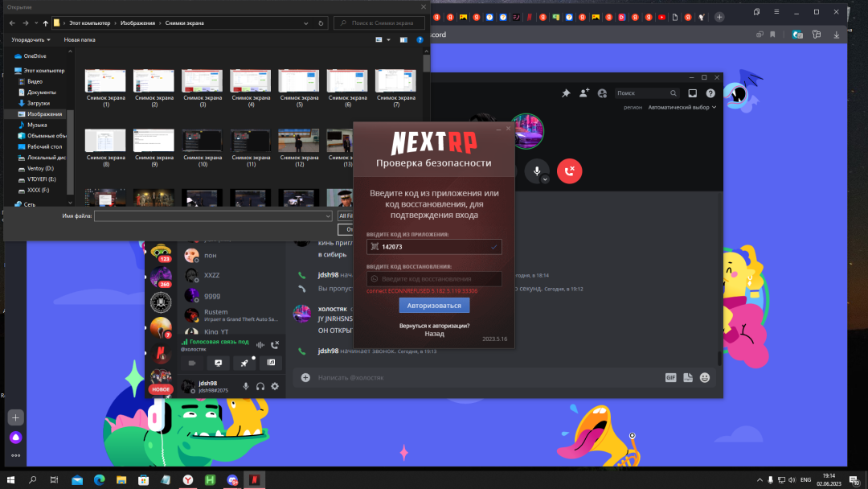Open DM with gggg
The height and width of the screenshot is (489, 868).
[232, 296]
